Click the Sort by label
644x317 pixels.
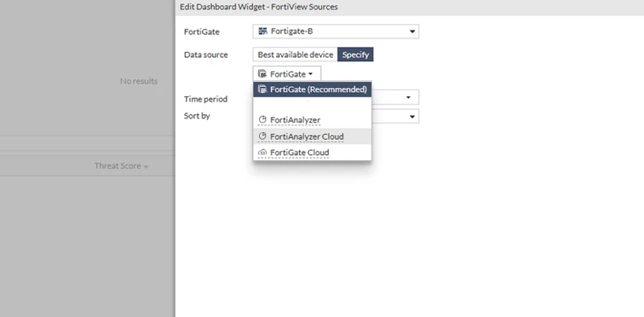[197, 116]
